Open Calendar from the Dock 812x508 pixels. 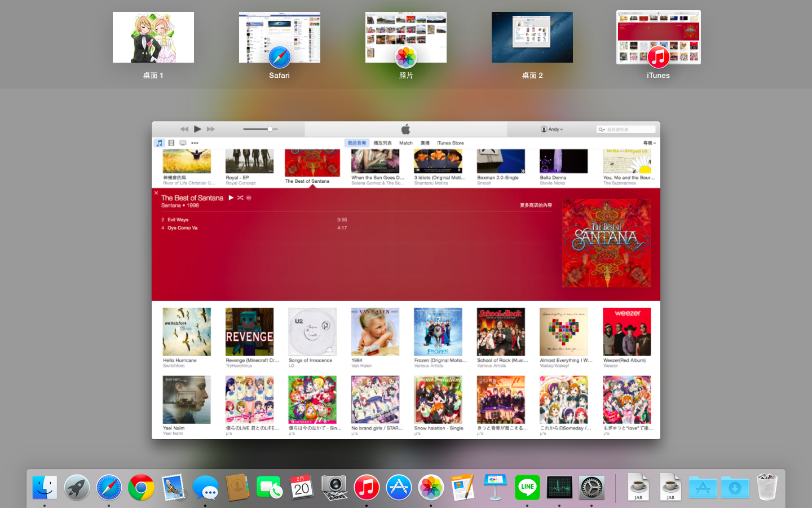pos(302,488)
